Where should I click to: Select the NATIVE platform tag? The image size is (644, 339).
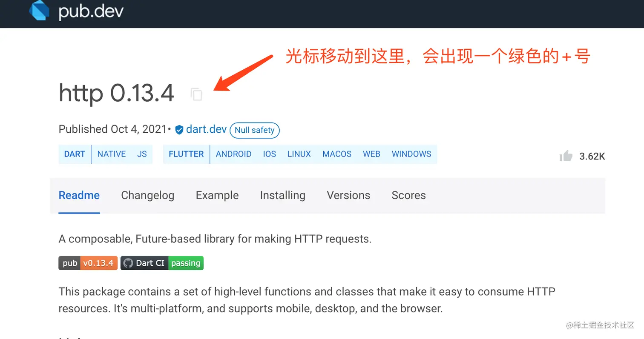[112, 154]
